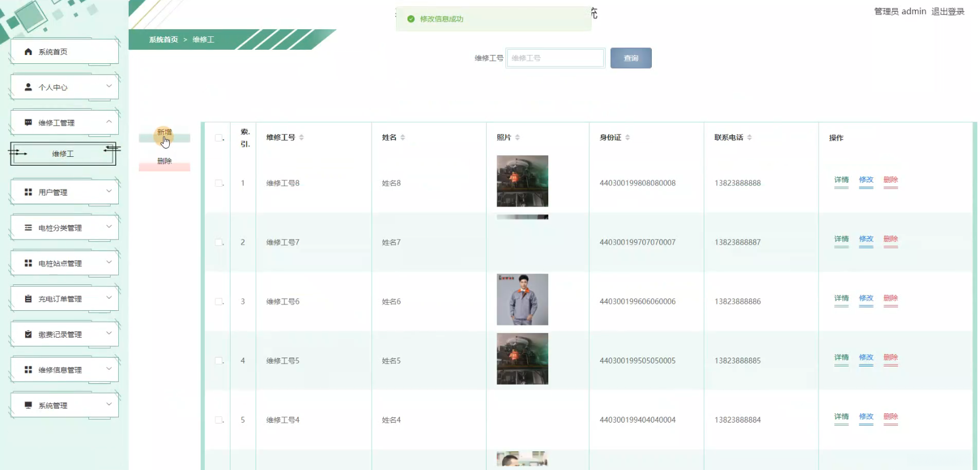The image size is (980, 470).
Task: Open 详情 for 维修工号5
Action: click(x=841, y=358)
